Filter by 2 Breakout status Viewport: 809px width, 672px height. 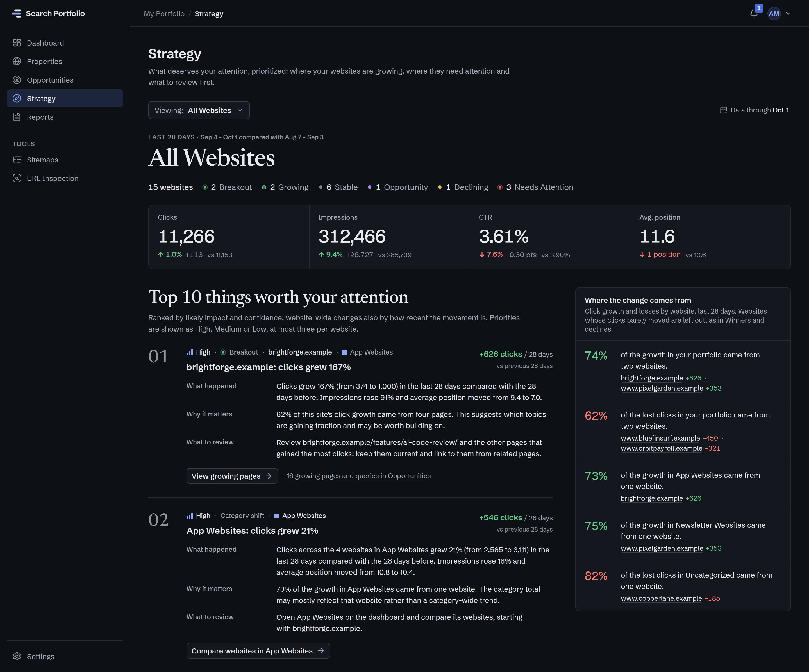pos(227,187)
